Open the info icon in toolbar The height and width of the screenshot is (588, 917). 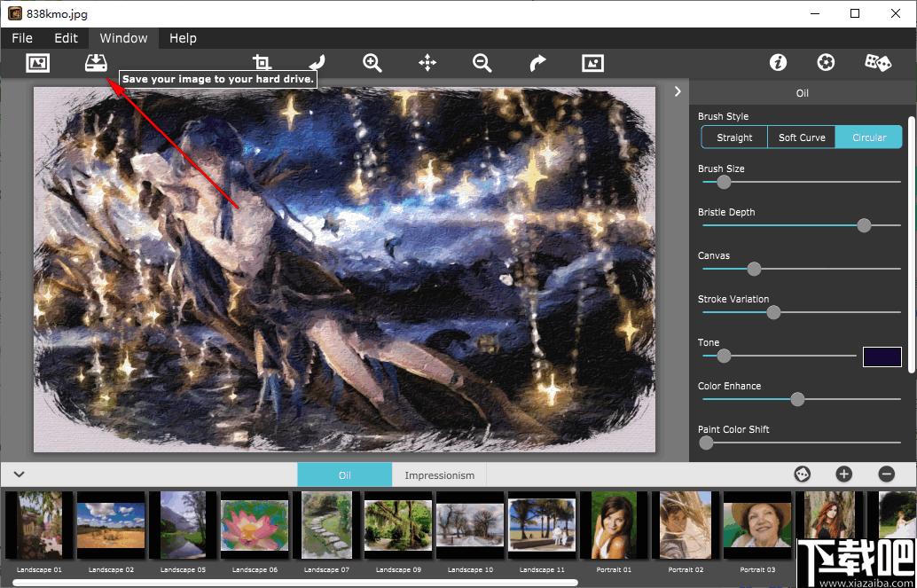778,63
